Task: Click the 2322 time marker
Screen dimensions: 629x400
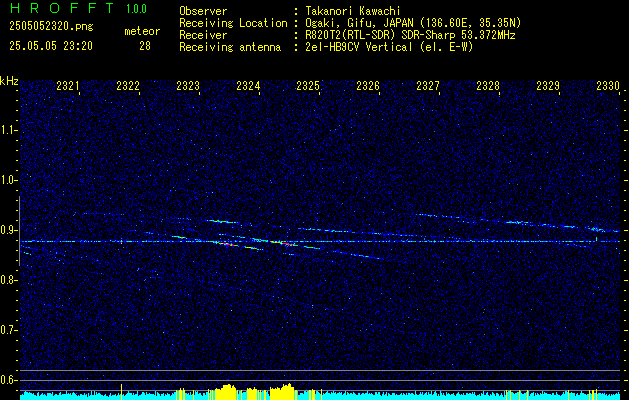Action: point(128,86)
